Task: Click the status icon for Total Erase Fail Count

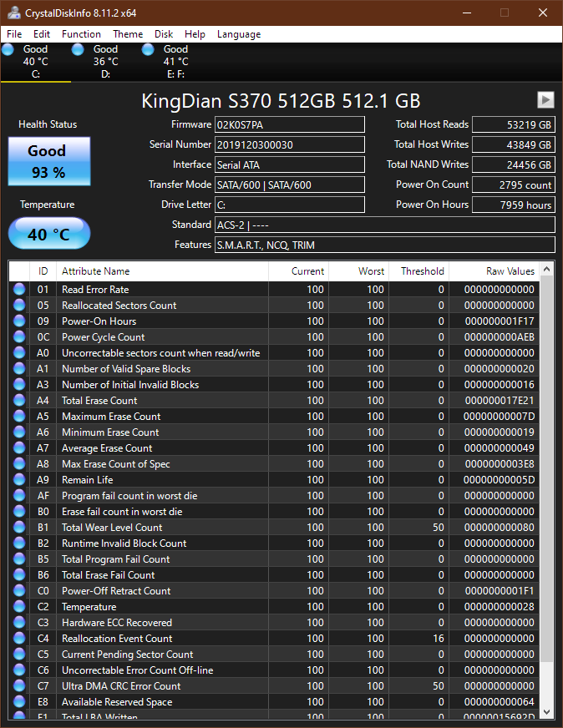Action: click(19, 574)
